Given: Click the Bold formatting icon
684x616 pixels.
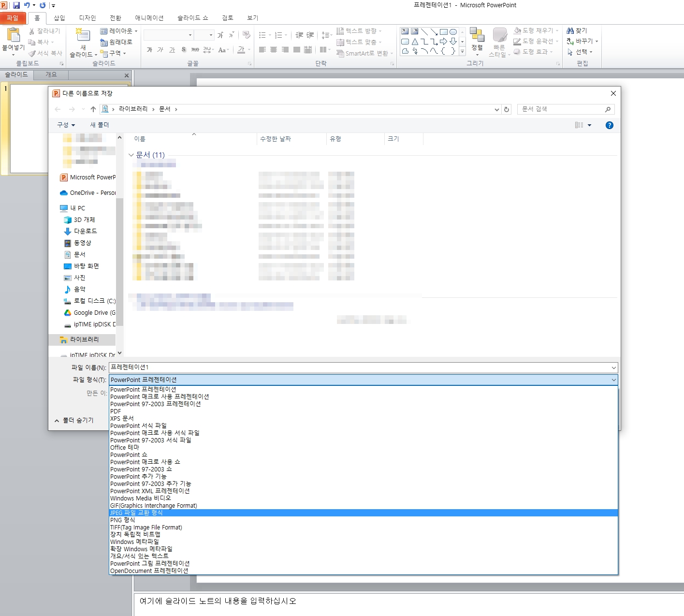Looking at the screenshot, I should [149, 50].
